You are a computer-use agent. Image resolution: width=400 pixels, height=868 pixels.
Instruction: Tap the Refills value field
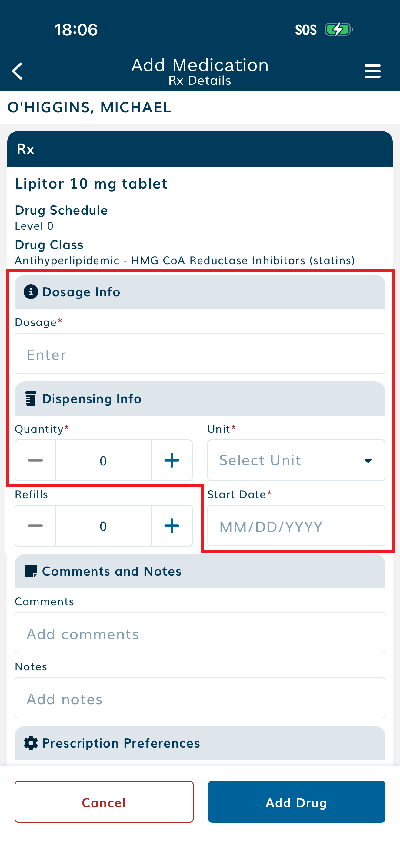click(x=103, y=526)
